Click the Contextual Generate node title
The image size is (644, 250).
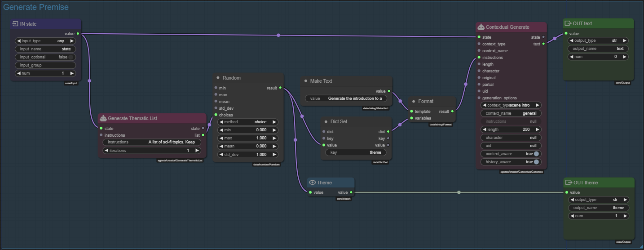pos(507,27)
